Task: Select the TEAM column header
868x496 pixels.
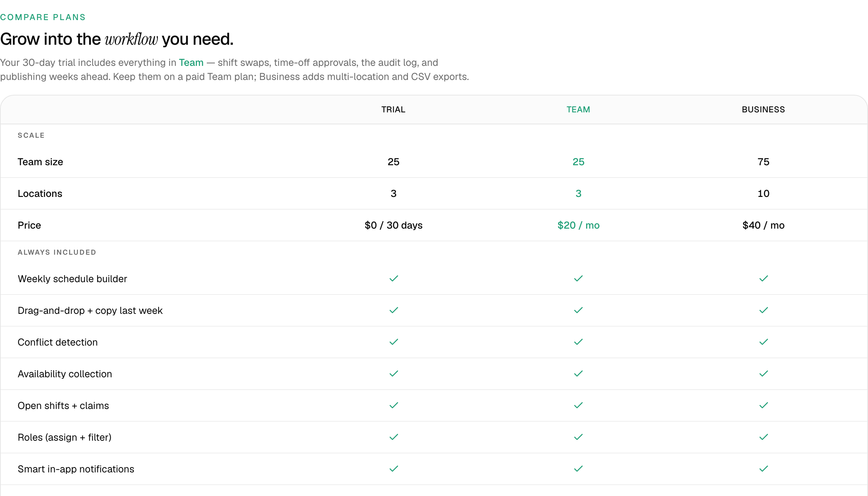Action: [578, 110]
